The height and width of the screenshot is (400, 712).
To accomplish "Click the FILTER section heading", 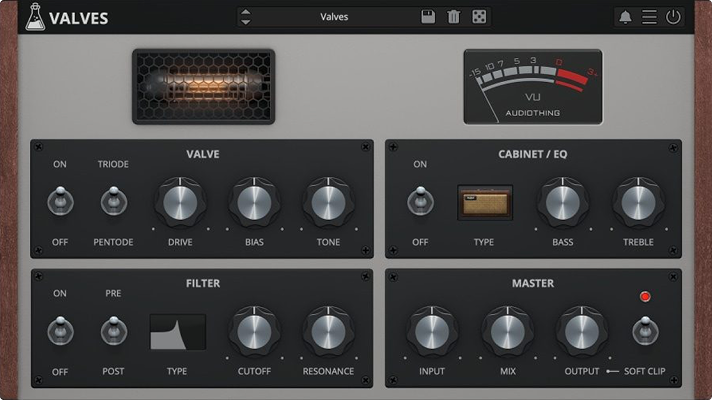I will [x=203, y=283].
